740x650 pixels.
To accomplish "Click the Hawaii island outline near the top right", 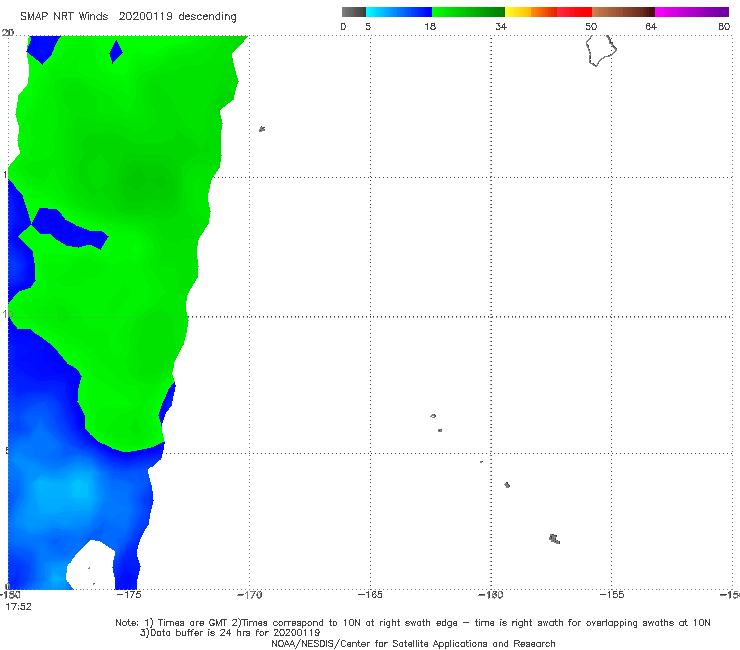I will [601, 51].
